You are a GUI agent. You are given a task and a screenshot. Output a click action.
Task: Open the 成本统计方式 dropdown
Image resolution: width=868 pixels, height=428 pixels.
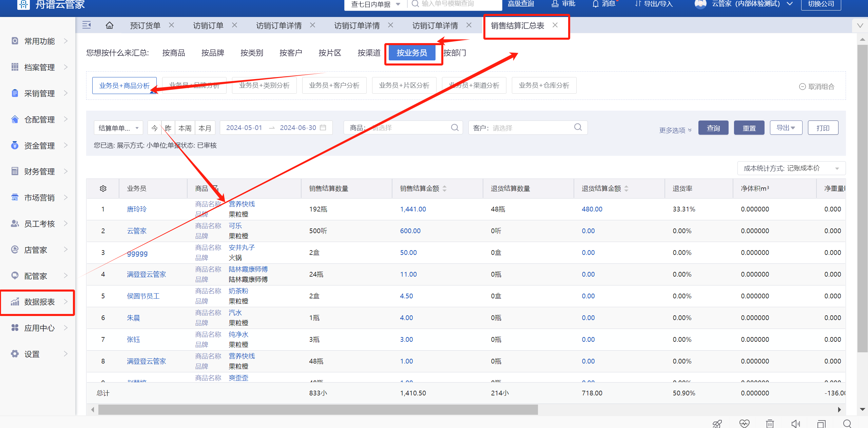coord(791,168)
